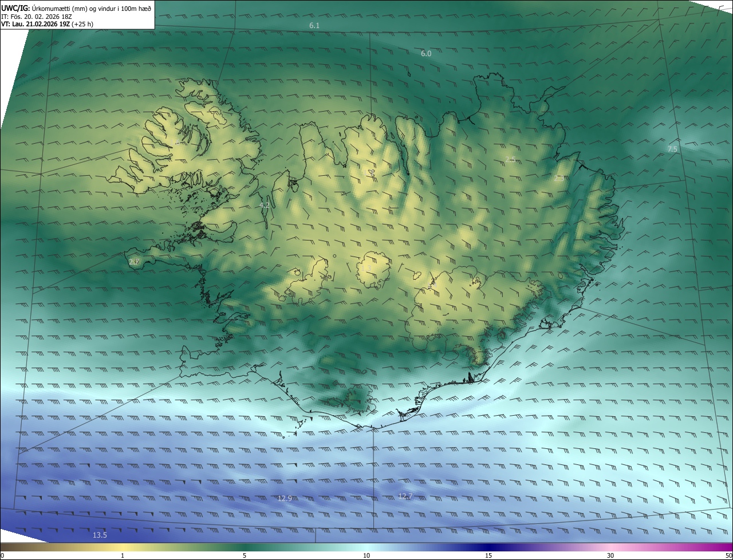Select the 12.9 value label

(x=285, y=498)
